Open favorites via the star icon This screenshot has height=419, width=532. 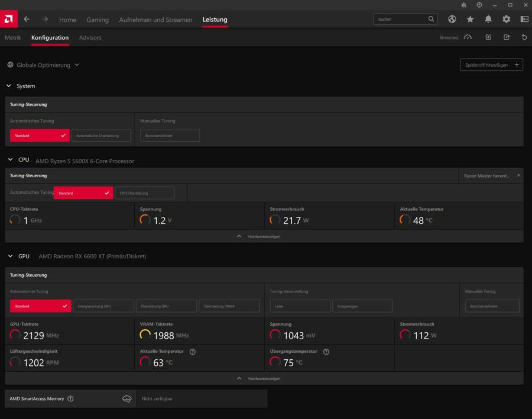pos(470,19)
